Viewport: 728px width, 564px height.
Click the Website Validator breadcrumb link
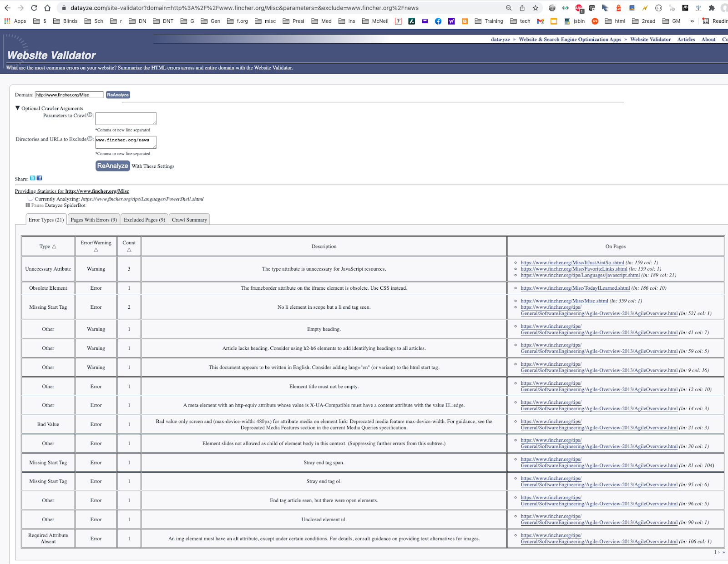pos(651,40)
